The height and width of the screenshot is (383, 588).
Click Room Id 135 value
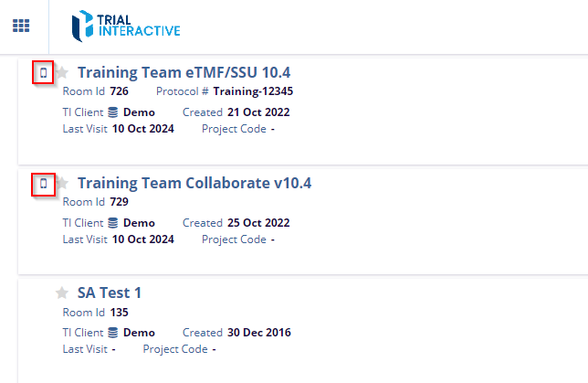(x=119, y=313)
